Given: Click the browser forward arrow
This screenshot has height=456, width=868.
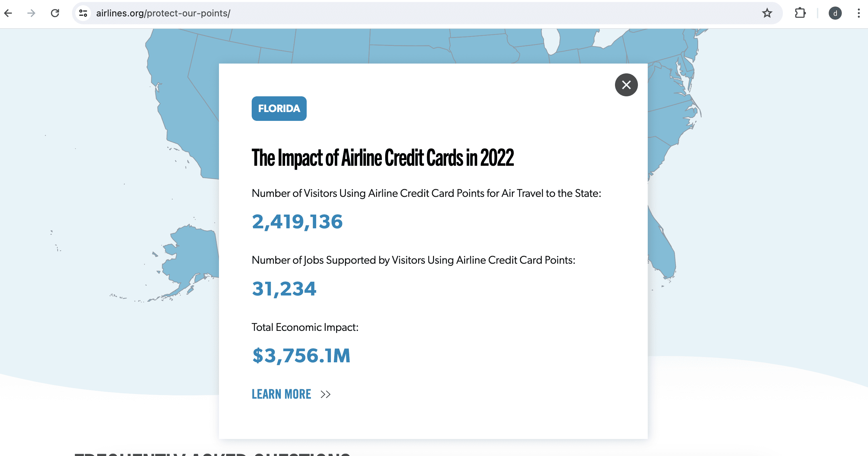Looking at the screenshot, I should click(31, 13).
